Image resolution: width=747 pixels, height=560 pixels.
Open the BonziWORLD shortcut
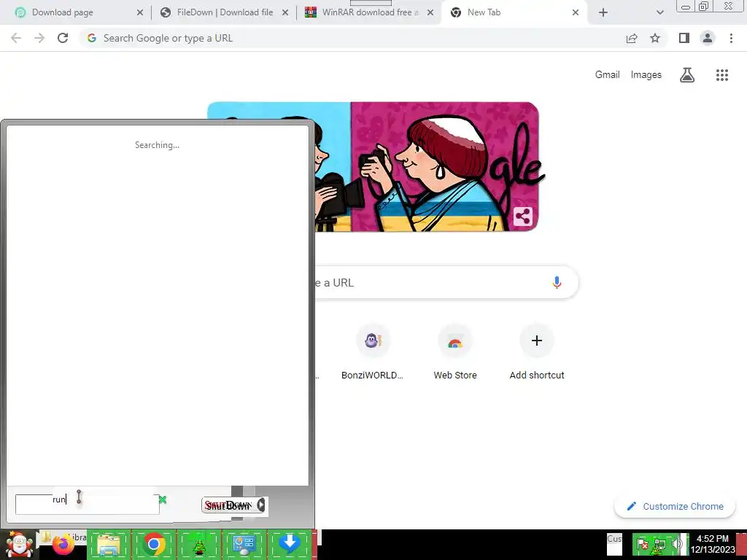[x=373, y=352]
